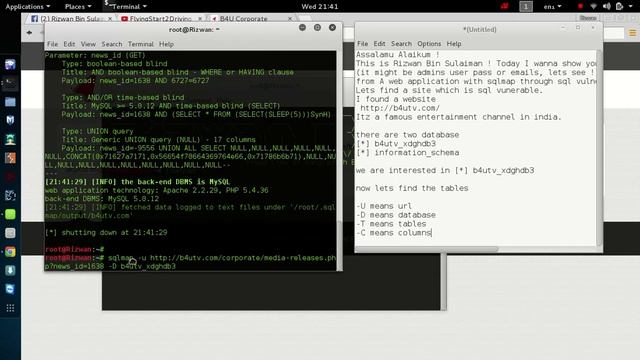Image resolution: width=640 pixels, height=360 pixels.
Task: Click the '-C means columns' line in the editor
Action: pyautogui.click(x=393, y=233)
